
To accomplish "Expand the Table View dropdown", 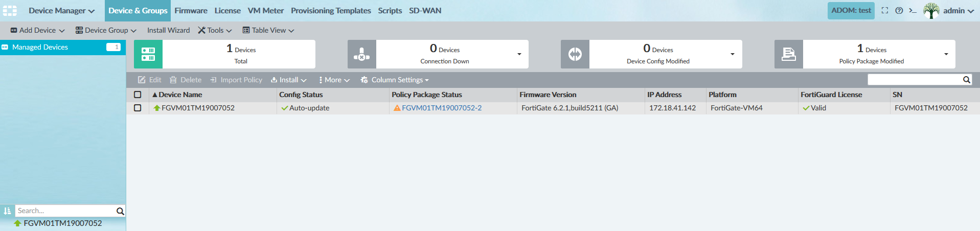I will (268, 30).
